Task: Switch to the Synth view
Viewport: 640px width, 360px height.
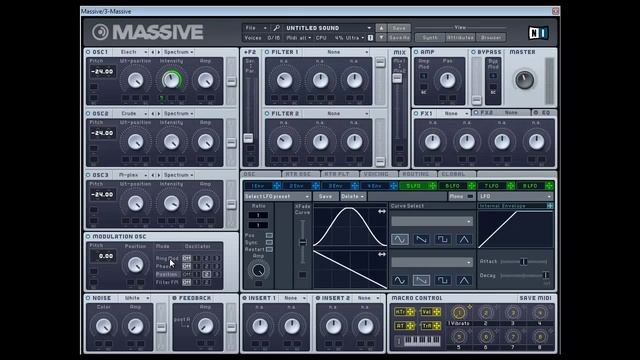Action: click(x=430, y=37)
